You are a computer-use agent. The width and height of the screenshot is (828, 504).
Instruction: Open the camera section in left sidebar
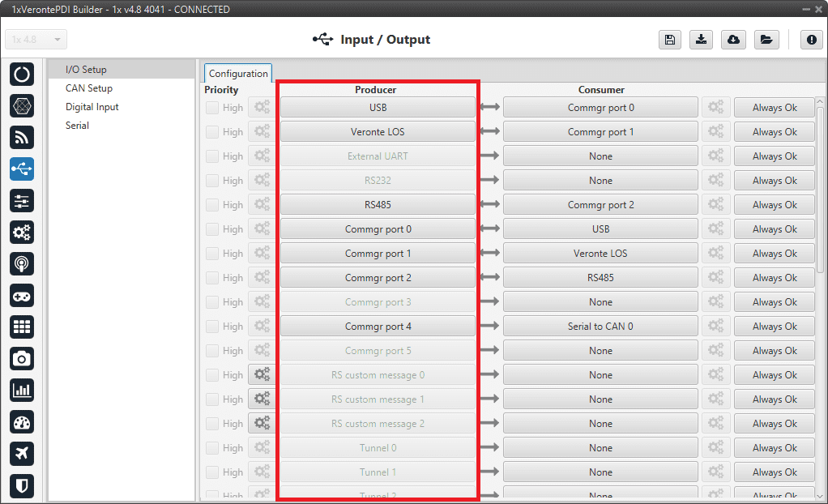coord(22,358)
